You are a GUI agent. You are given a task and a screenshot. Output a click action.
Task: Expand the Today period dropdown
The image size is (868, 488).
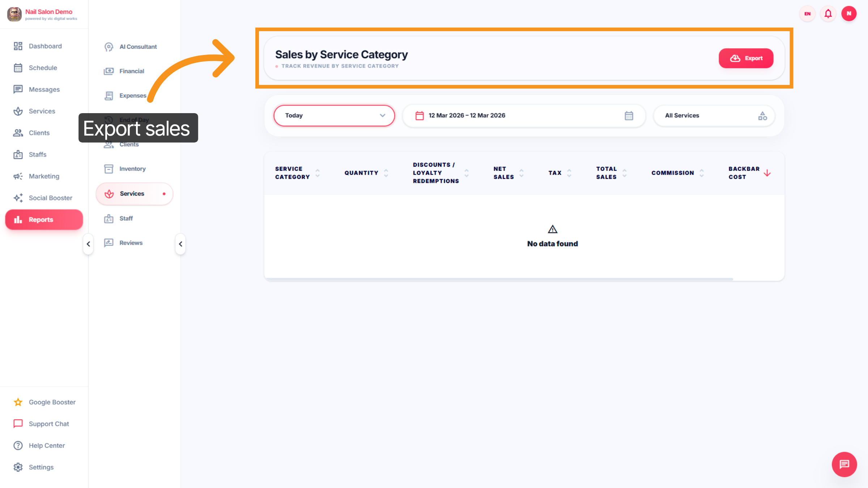pyautogui.click(x=334, y=116)
